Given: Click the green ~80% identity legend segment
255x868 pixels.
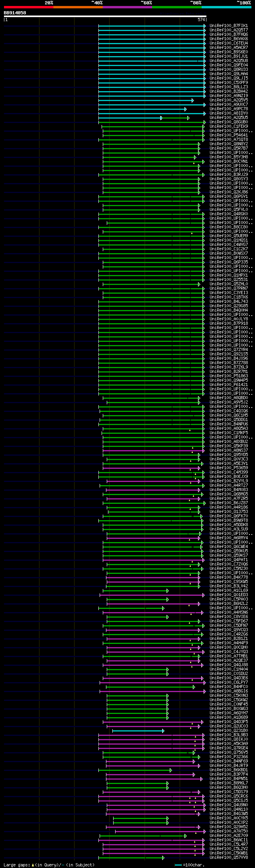Looking at the screenshot, I should (177, 7).
